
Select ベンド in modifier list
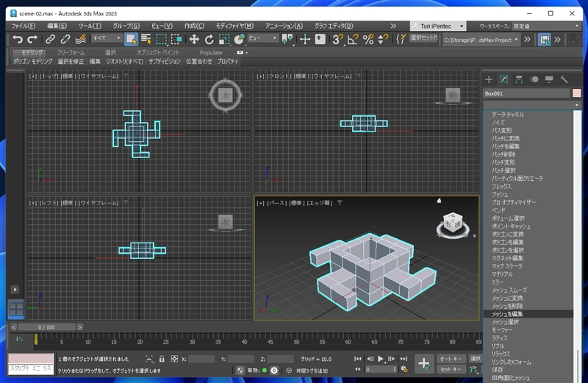coord(528,210)
